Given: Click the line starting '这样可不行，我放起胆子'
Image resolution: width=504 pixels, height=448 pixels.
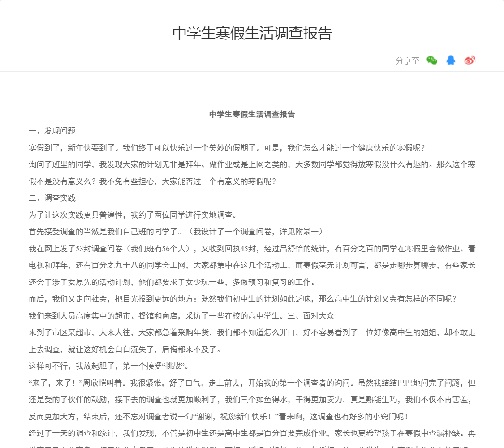Looking at the screenshot, I should coord(109,366).
